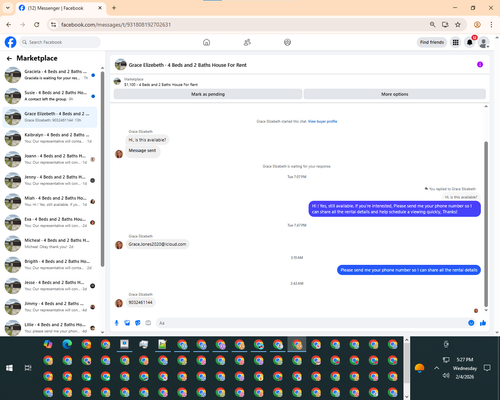Screen dimensions: 500x400
Task: Click the 9032461144 phone number message
Action: 140,302
